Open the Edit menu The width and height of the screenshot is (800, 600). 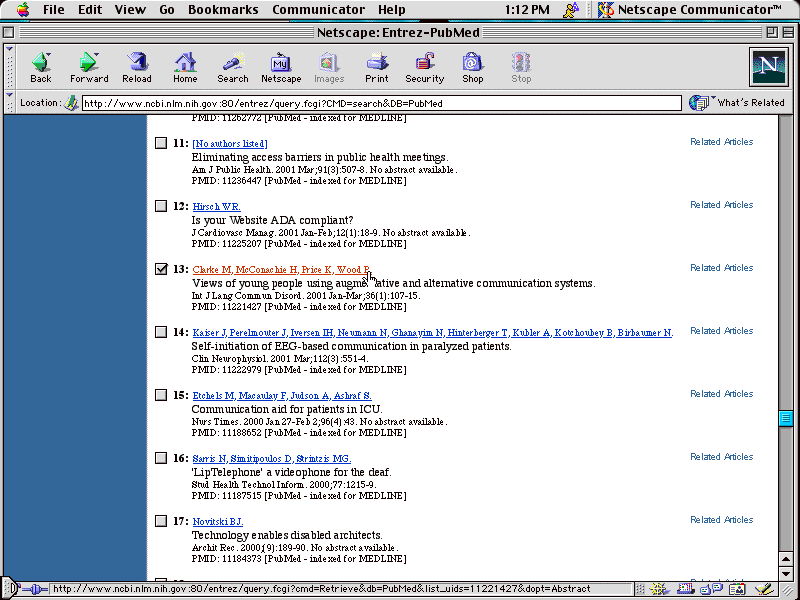90,9
